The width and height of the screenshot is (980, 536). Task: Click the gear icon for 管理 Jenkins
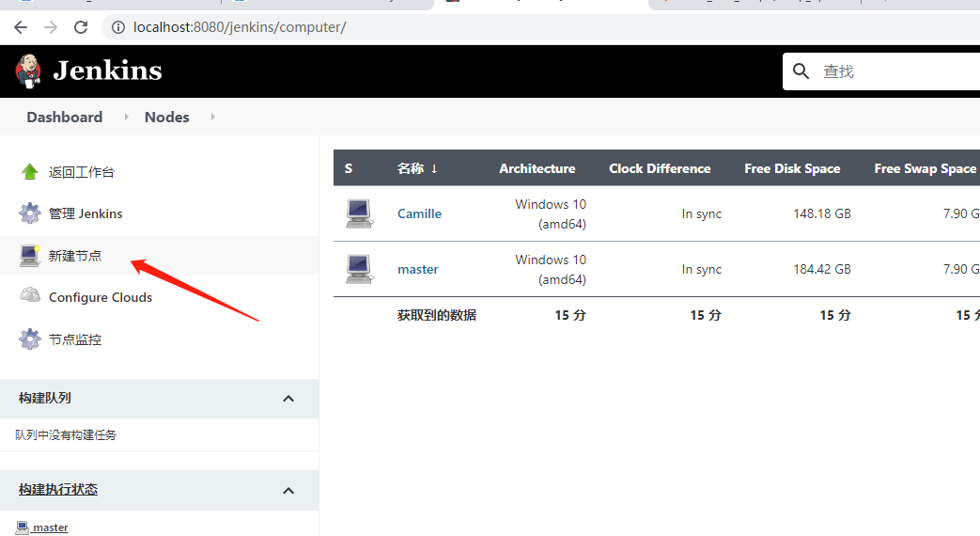point(29,213)
